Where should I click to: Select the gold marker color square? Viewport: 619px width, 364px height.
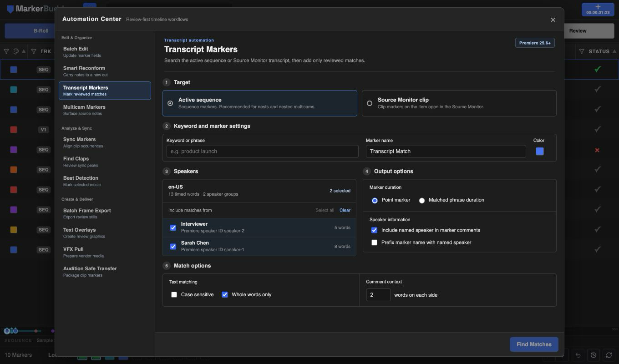click(14, 230)
